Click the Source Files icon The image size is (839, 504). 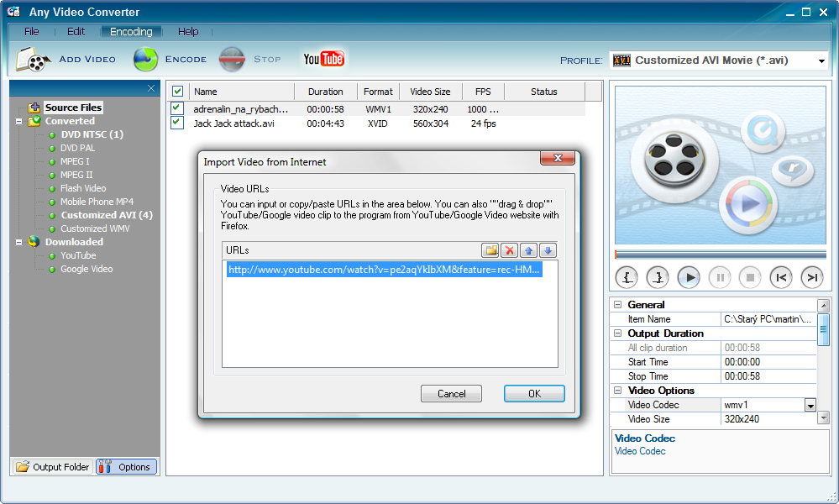pyautogui.click(x=34, y=108)
